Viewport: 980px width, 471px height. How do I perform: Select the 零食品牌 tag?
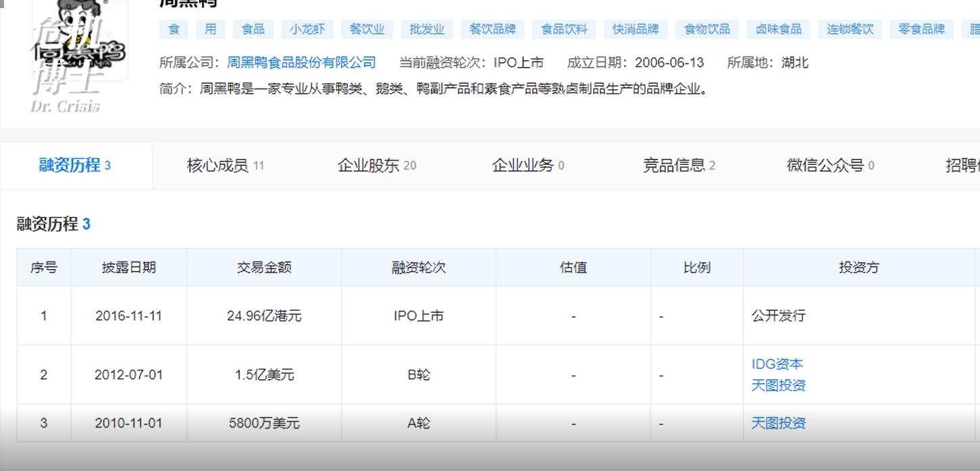point(921,29)
